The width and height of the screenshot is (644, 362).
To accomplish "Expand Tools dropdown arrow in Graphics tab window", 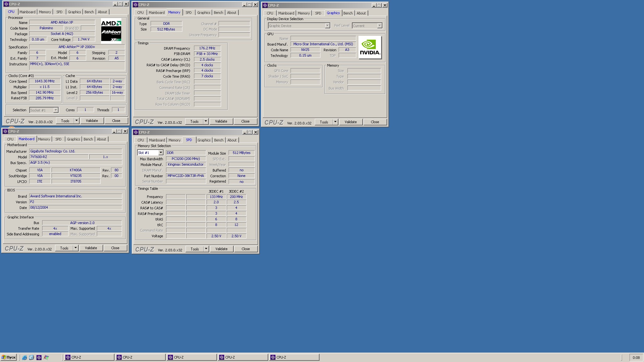I will 335,122.
